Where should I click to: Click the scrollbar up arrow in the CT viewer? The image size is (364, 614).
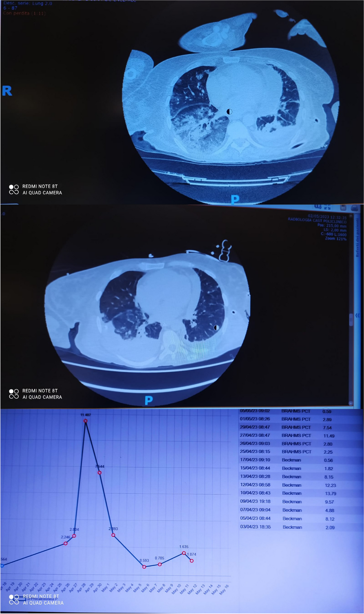tap(351, 215)
